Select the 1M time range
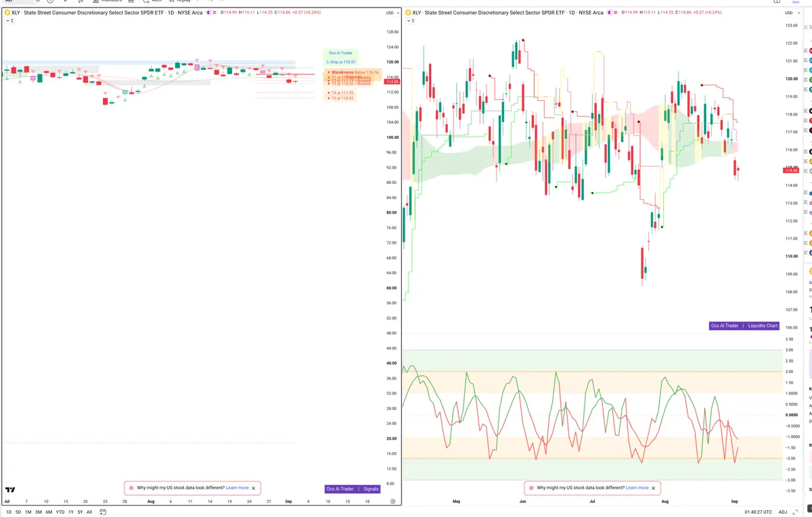The height and width of the screenshot is (517, 812). 28,512
